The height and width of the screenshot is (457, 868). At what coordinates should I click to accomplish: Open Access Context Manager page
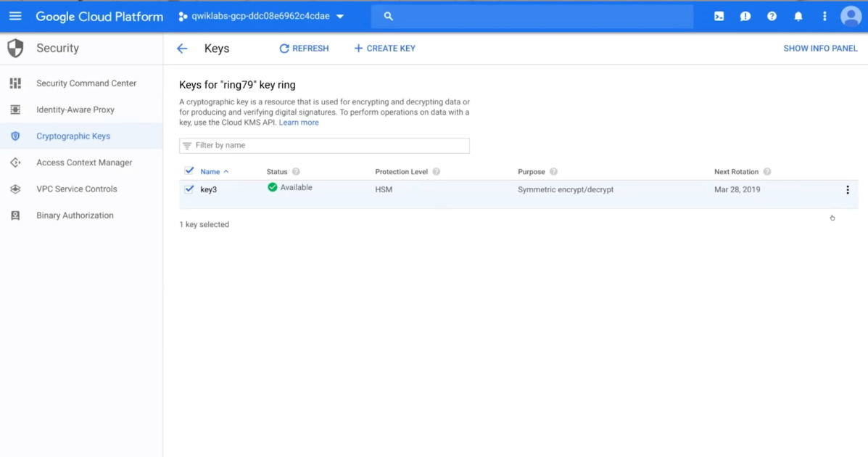pos(84,162)
